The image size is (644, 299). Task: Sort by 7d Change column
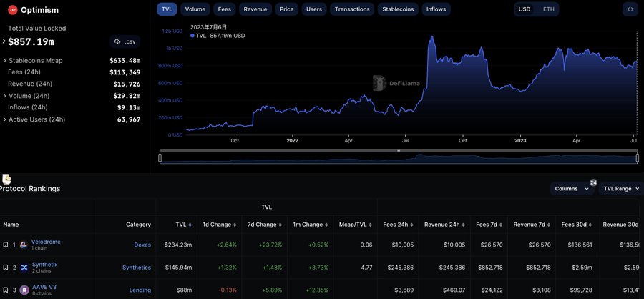coord(280,225)
